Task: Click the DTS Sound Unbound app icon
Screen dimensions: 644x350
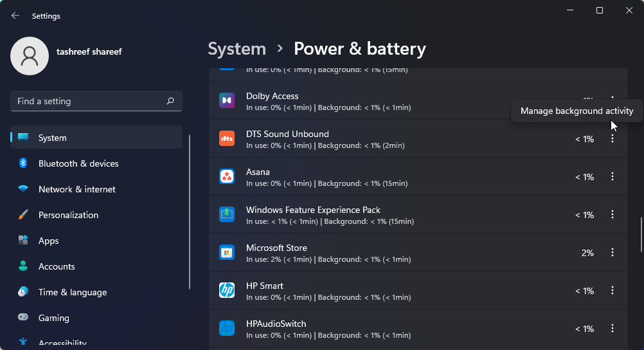Action: coord(226,138)
